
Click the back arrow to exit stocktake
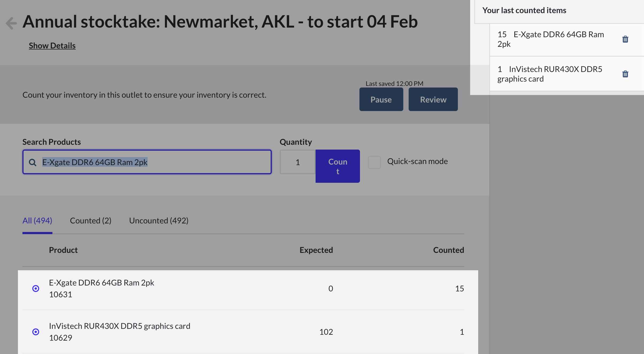11,23
